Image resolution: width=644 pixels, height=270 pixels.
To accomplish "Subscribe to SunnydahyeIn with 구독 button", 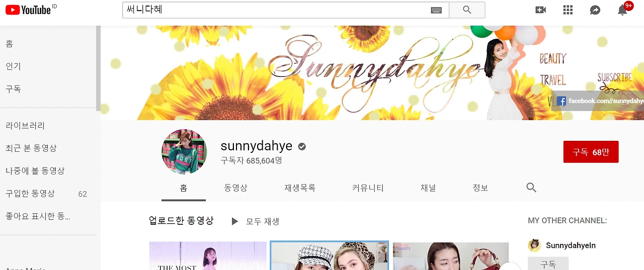I will click(x=548, y=263).
